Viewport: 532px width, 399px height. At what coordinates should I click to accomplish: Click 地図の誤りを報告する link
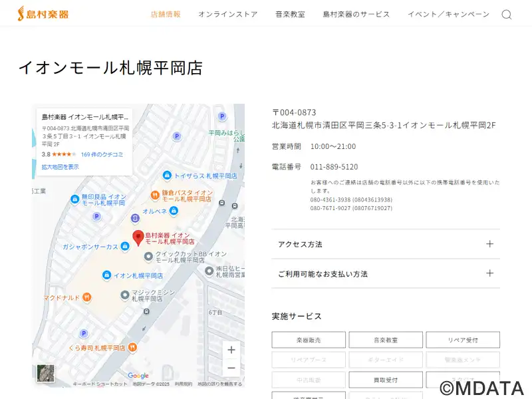(220, 384)
